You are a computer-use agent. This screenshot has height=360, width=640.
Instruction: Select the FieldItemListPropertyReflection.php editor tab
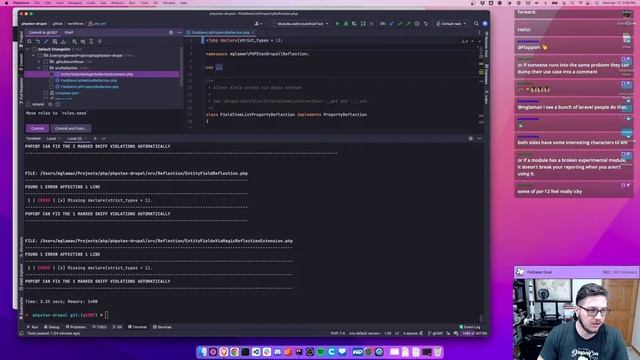(x=220, y=33)
